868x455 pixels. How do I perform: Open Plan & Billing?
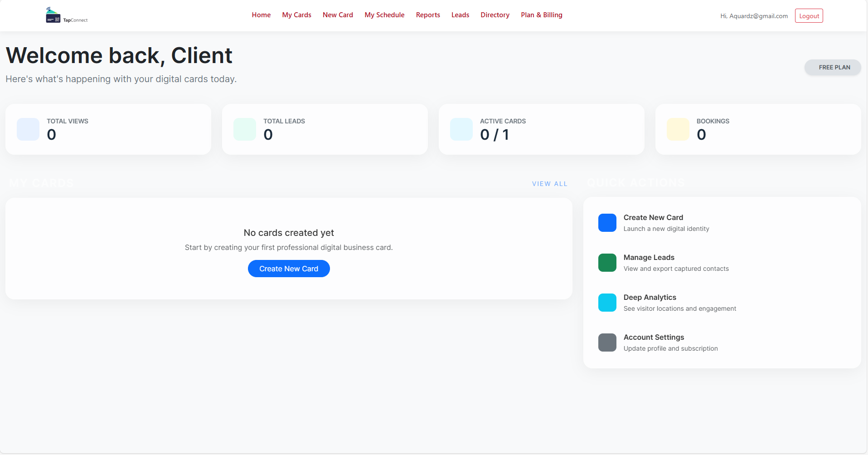(x=541, y=15)
